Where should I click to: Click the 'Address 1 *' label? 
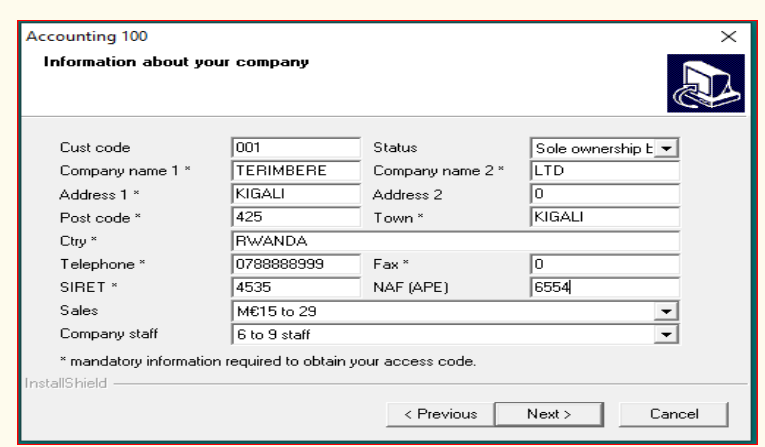click(99, 195)
